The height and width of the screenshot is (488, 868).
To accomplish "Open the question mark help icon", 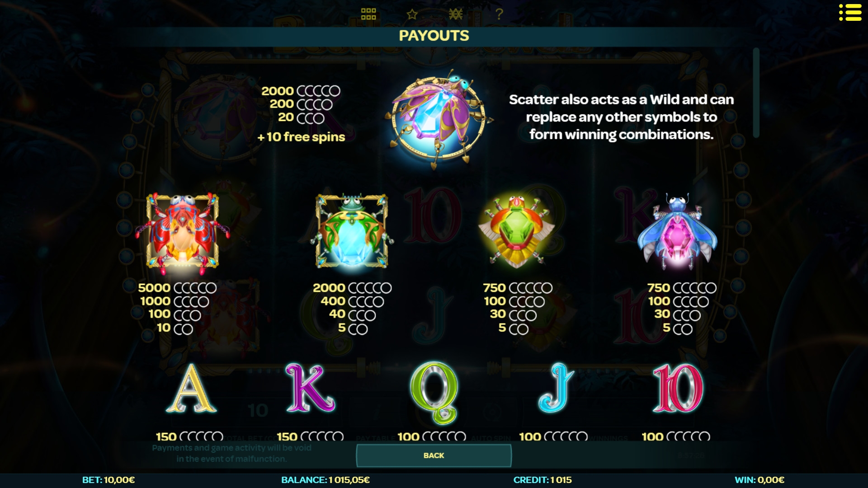I will [499, 14].
